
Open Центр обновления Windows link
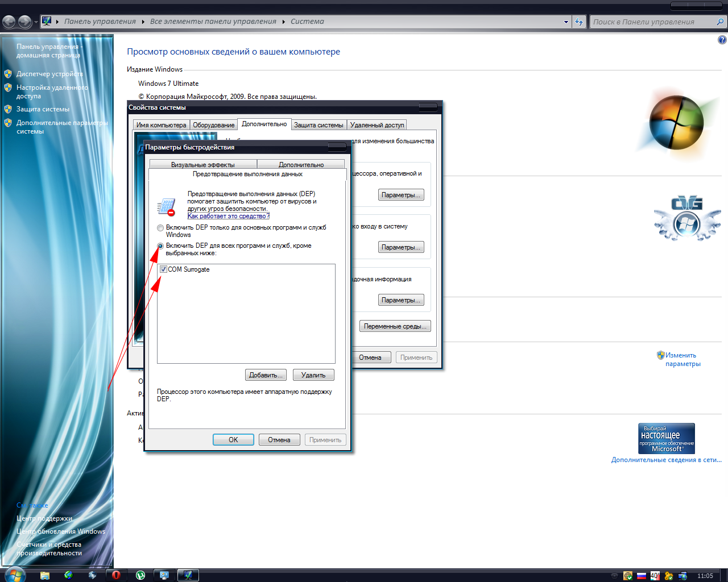pos(61,531)
